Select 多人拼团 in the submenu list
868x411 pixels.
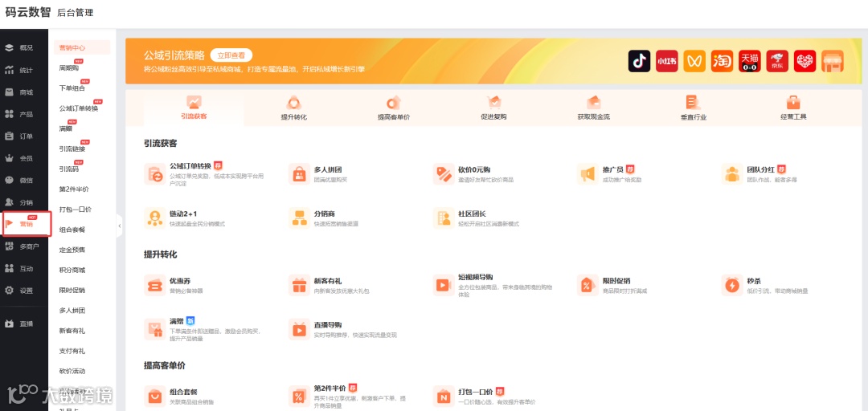72,311
